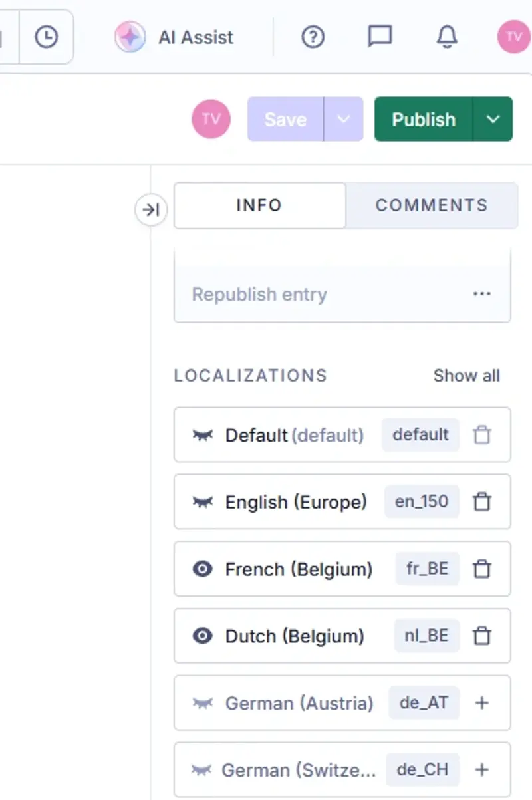Add the German (Austria) localization
This screenshot has height=800, width=532.
tap(482, 703)
